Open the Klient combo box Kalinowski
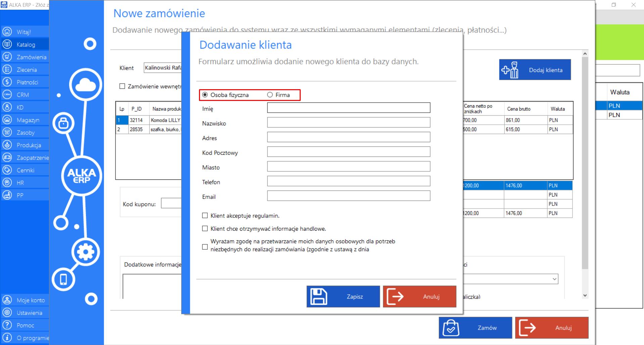Viewport: 644px width, 345px height. coord(163,68)
